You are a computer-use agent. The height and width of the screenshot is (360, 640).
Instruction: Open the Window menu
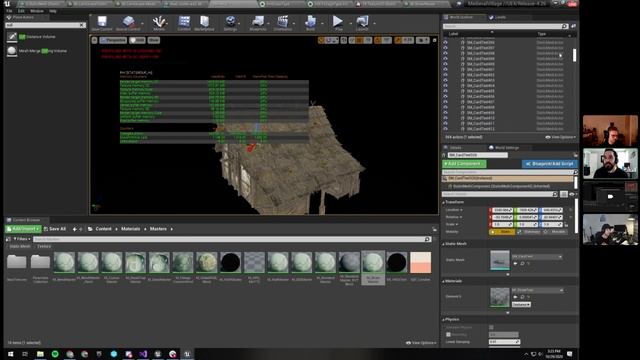(x=37, y=11)
